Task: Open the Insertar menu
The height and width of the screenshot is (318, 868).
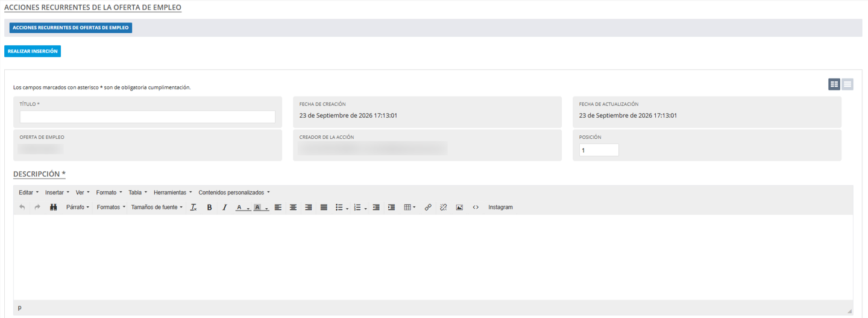Action: pyautogui.click(x=57, y=192)
